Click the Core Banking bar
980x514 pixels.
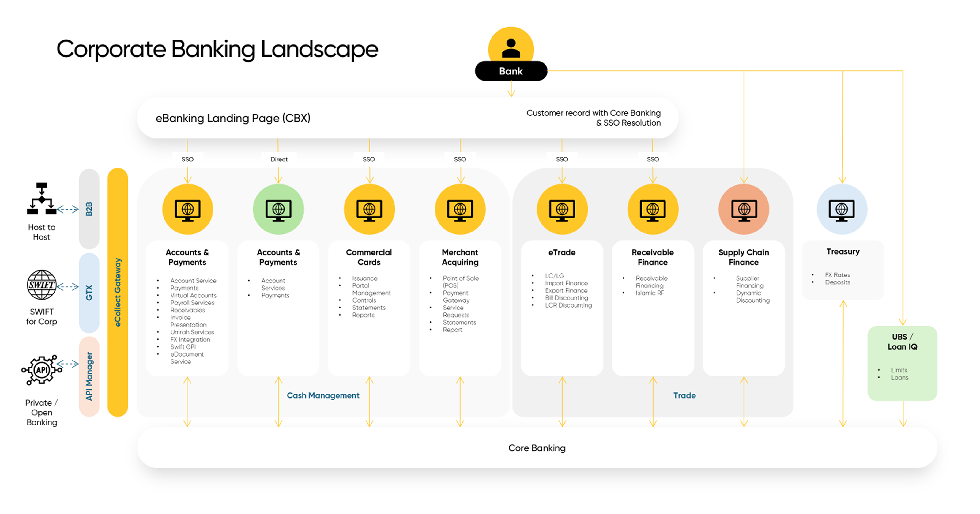point(537,448)
